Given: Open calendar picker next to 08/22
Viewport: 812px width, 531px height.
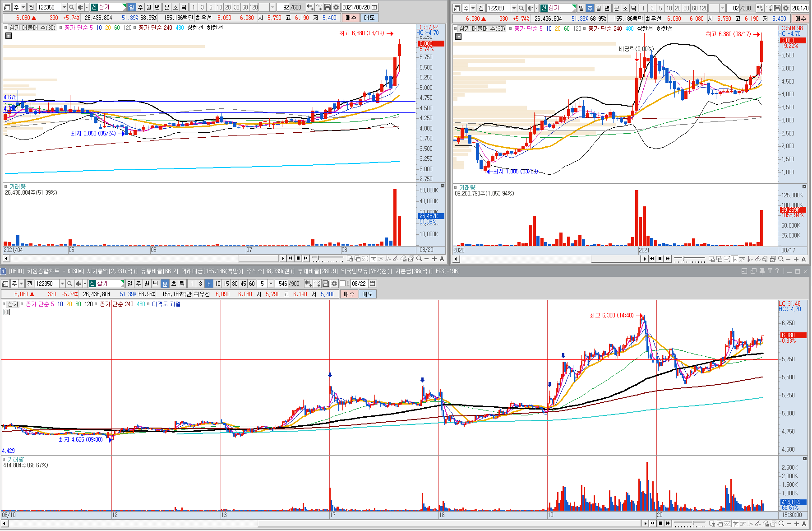Looking at the screenshot, I should (373, 284).
